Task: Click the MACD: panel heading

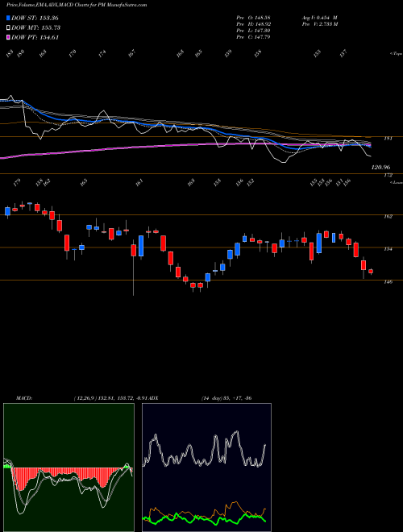Action: pos(24,398)
